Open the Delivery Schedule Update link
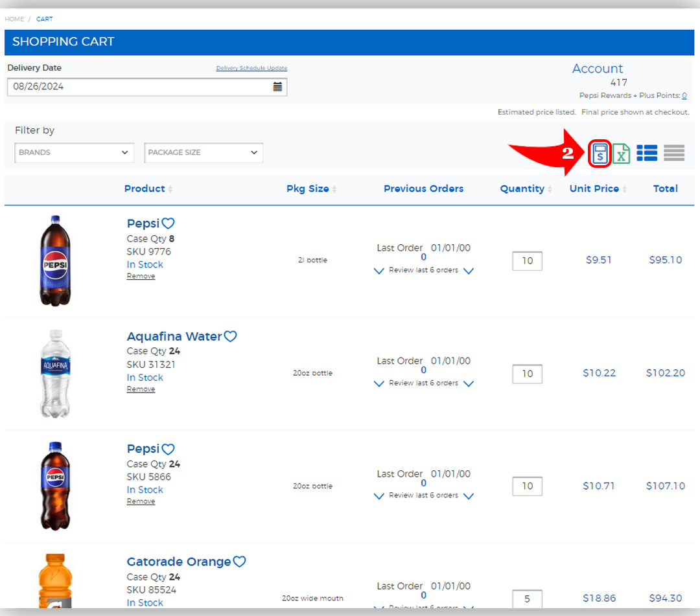This screenshot has height=616, width=700. tap(251, 68)
